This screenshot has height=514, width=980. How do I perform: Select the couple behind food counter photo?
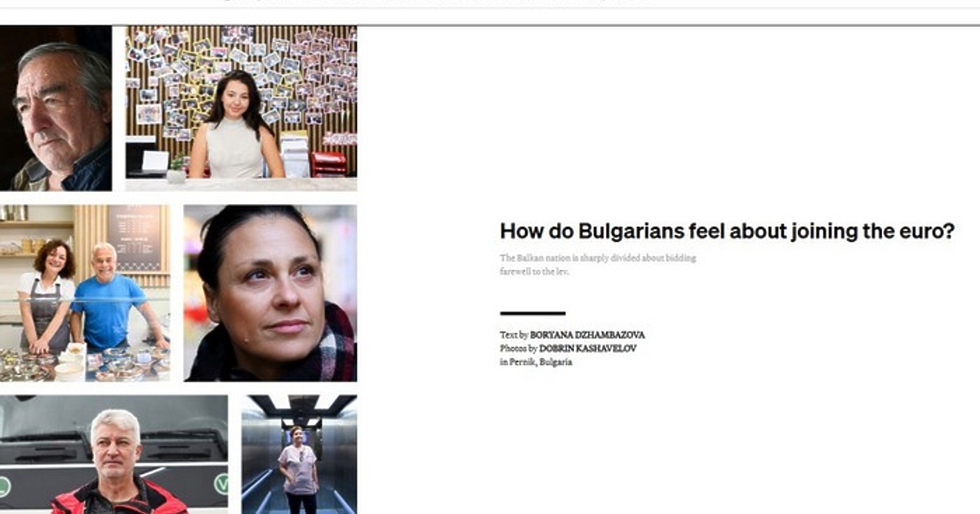pos(85,293)
